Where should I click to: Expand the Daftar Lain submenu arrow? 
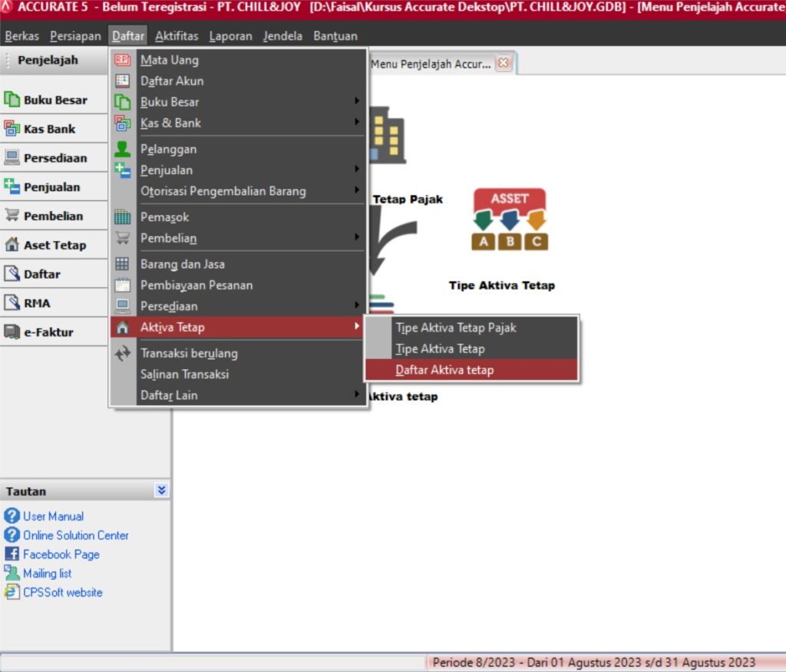point(357,395)
